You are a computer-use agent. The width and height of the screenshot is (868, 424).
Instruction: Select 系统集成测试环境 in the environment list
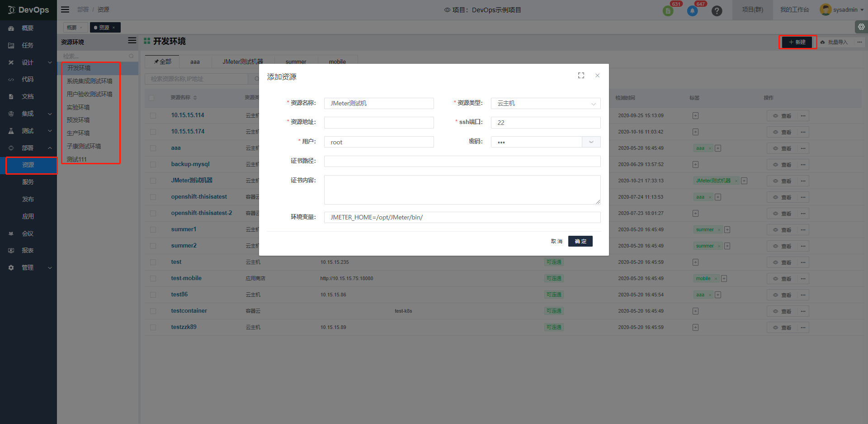pos(90,81)
